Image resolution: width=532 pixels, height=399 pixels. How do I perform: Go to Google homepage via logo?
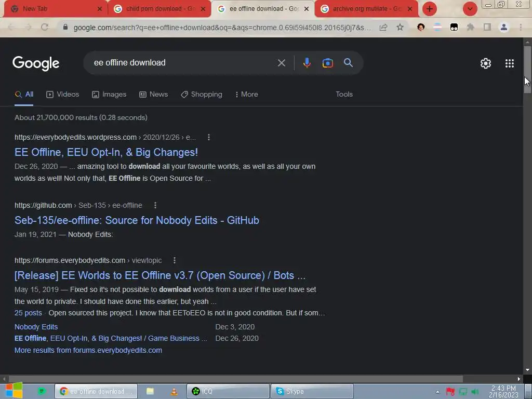click(x=36, y=63)
